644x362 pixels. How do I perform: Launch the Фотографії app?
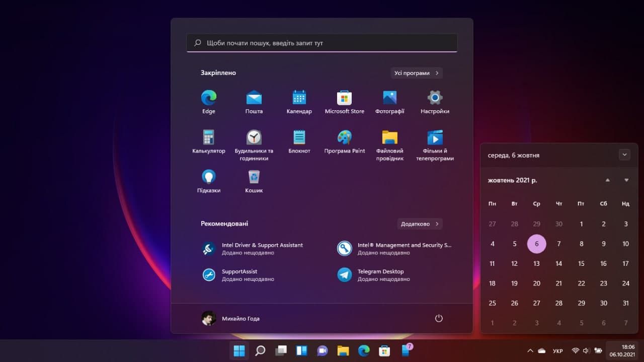[x=389, y=97]
